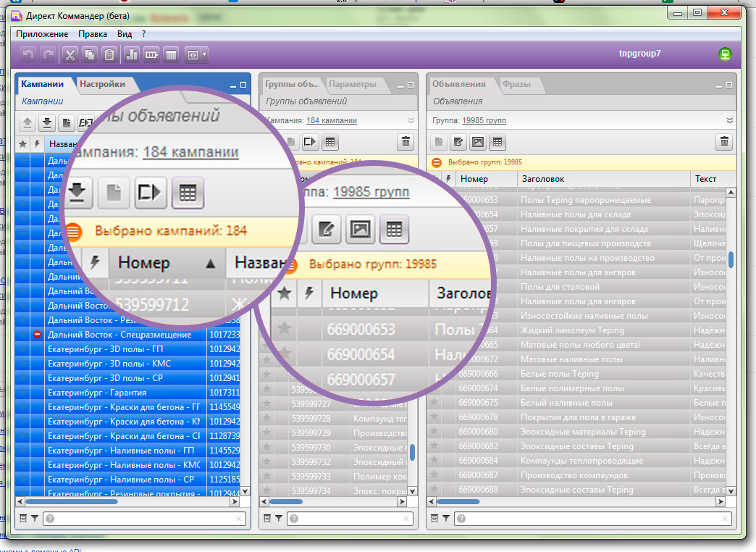This screenshot has height=552, width=756.
Task: Click the columns grid icon in purple toolbar
Action: [x=171, y=54]
